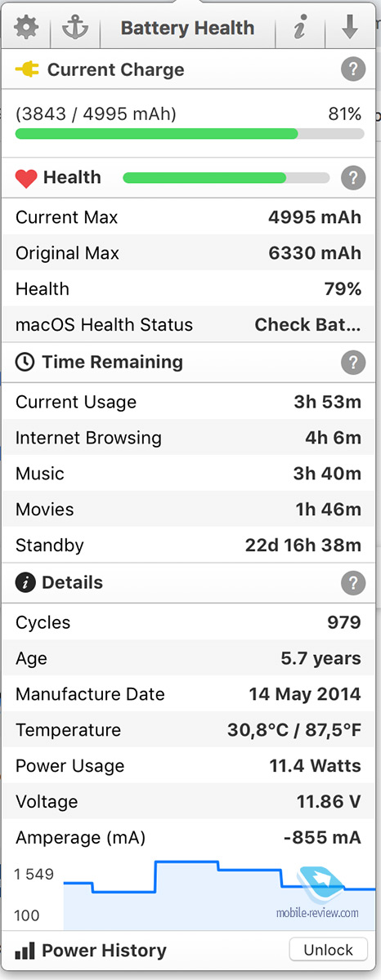The width and height of the screenshot is (381, 980).
Task: Click the download arrow icon
Action: (350, 29)
